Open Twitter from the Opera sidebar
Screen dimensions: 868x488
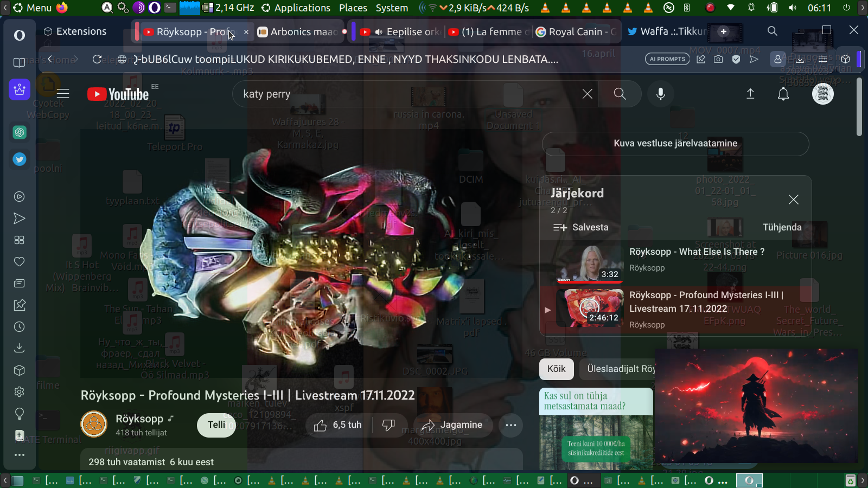(20, 159)
